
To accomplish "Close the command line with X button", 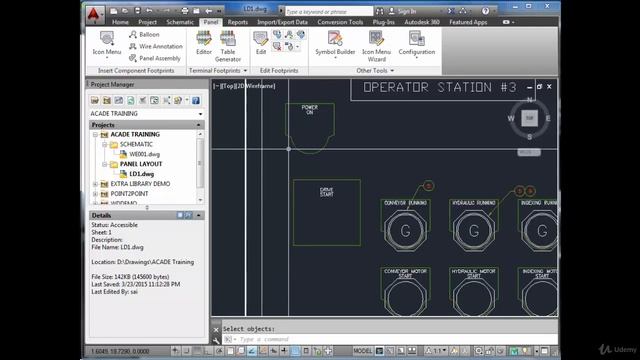I will pos(216,329).
